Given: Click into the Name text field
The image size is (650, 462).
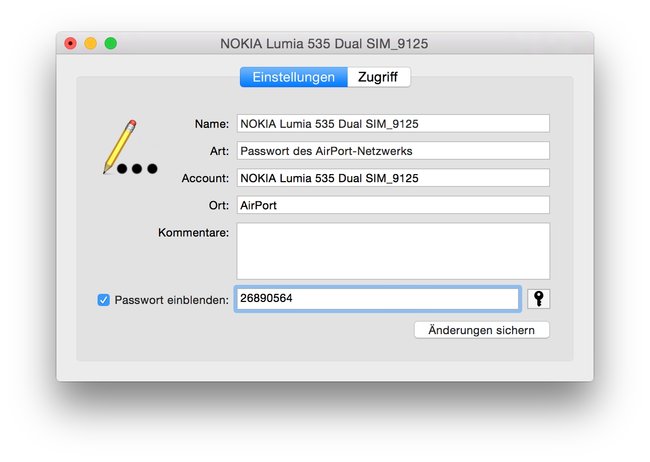Looking at the screenshot, I should tap(393, 124).
